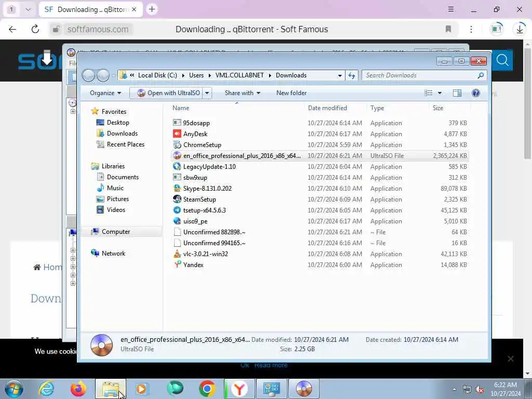Open address bar history dropdown
Image resolution: width=532 pixels, height=399 pixels.
(340, 75)
